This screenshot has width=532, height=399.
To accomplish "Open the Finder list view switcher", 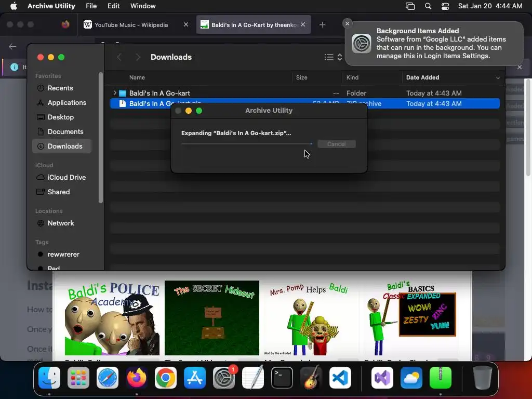I will [333, 57].
